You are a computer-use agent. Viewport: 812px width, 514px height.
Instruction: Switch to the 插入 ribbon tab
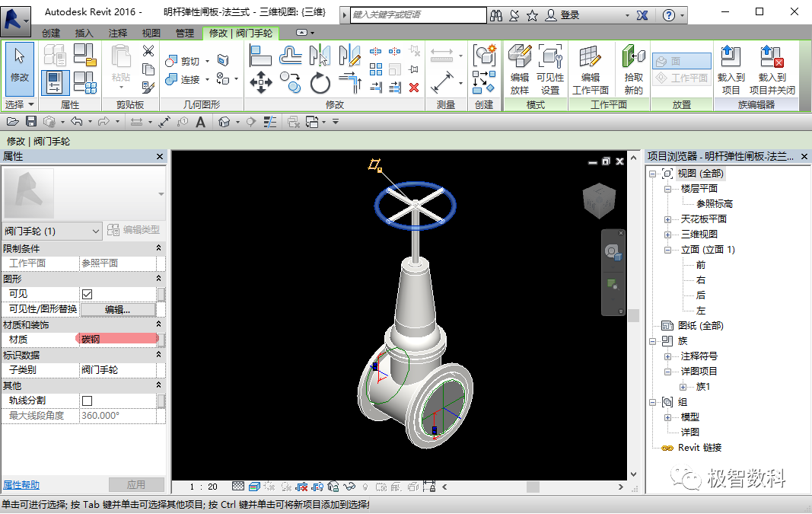click(84, 34)
